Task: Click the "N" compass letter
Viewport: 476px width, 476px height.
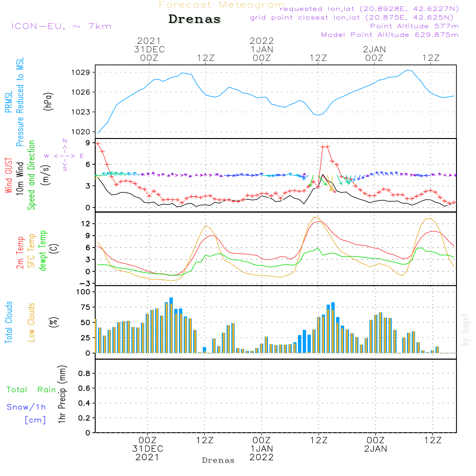Action: tap(65, 141)
